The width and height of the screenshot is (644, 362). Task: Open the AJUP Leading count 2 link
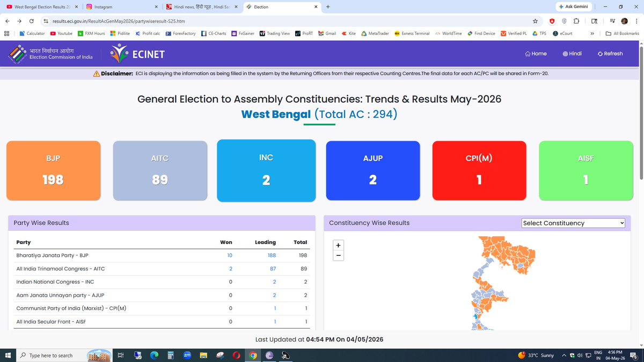274,295
